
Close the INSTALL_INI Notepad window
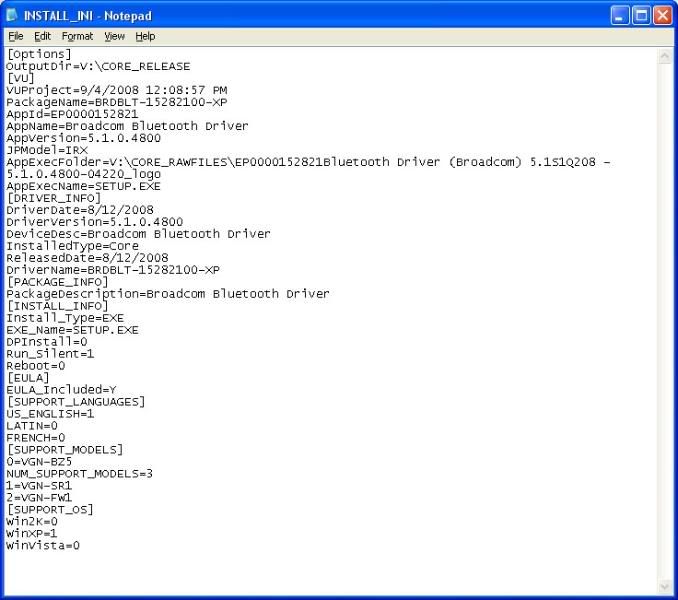(x=663, y=14)
